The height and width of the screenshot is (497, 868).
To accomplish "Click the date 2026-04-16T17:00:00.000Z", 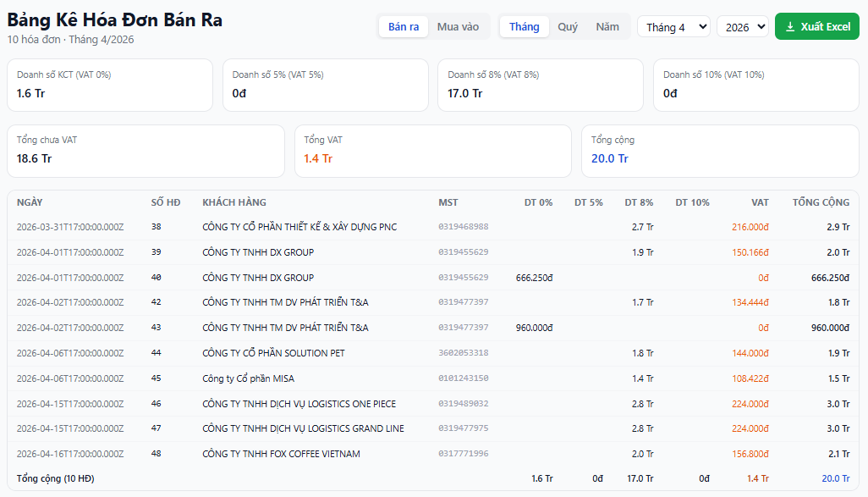I will click(x=70, y=454).
